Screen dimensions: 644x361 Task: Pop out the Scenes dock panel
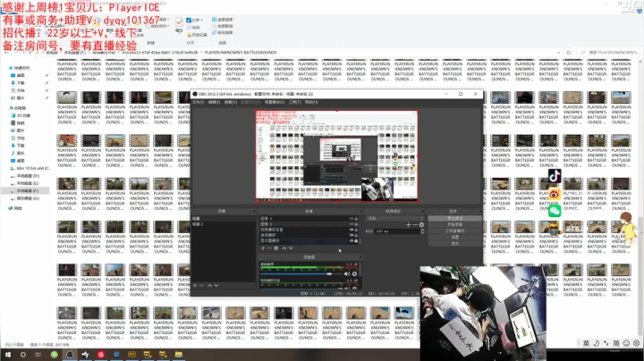[x=254, y=211]
